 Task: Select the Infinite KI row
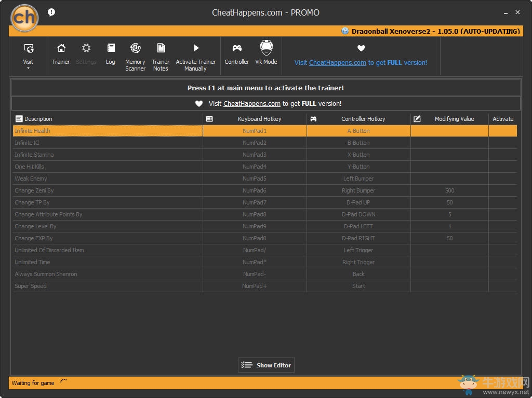(264, 143)
